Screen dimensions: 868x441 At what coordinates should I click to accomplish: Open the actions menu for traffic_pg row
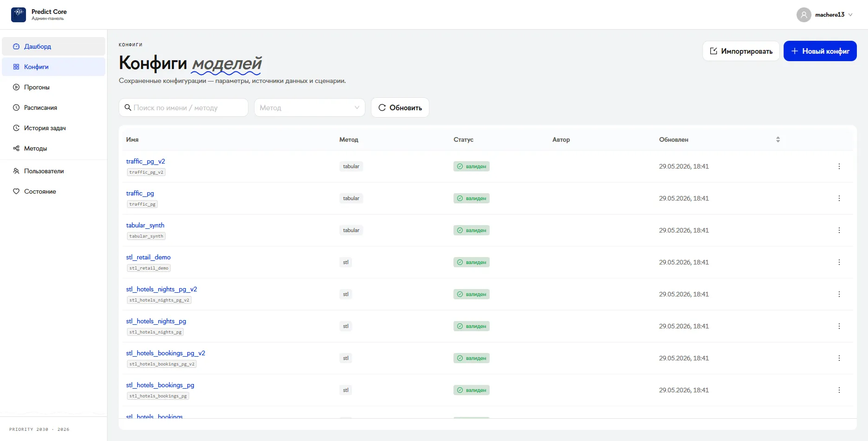[x=839, y=198]
